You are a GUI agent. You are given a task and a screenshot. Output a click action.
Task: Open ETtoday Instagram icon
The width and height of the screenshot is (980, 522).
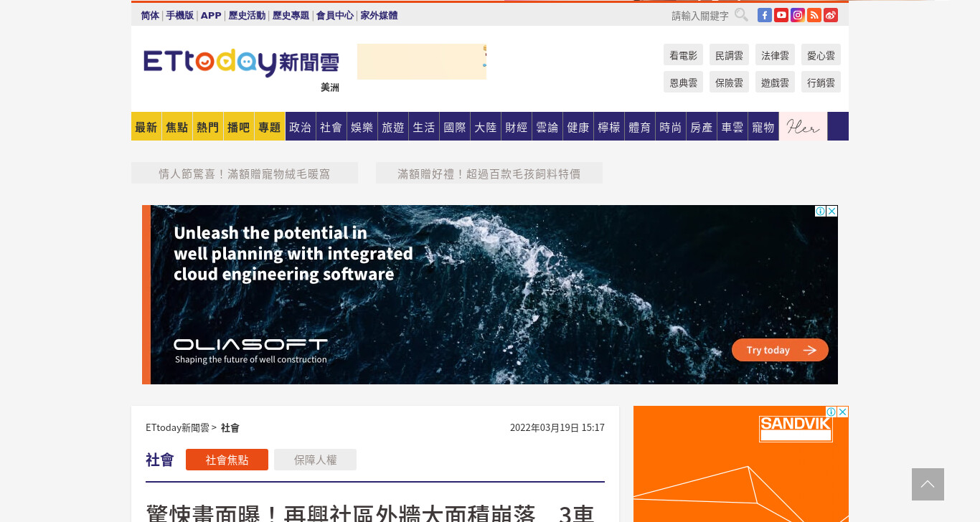tap(798, 15)
